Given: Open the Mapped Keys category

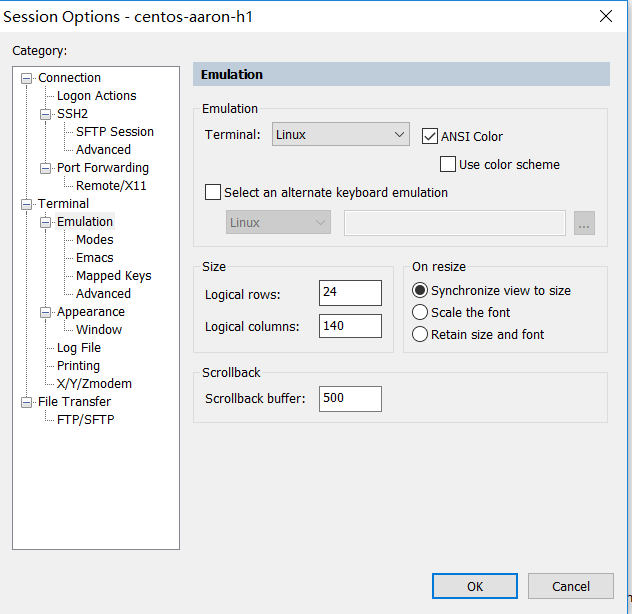Looking at the screenshot, I should coord(113,276).
